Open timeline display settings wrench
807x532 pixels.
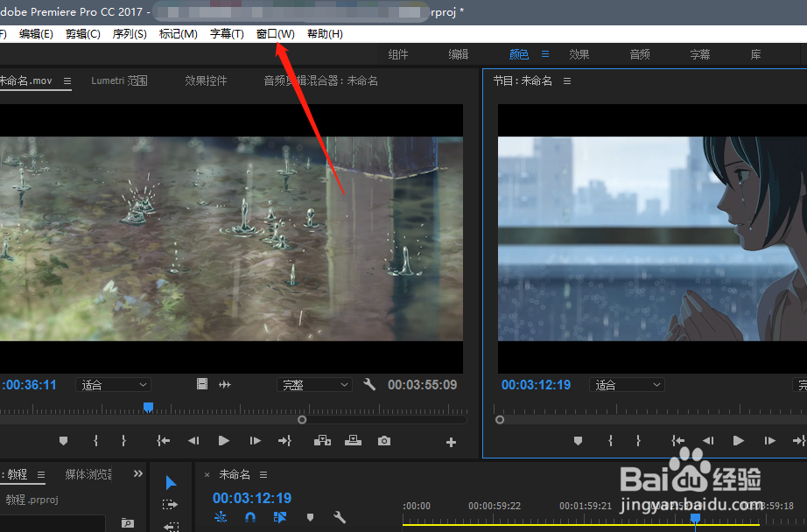[339, 517]
